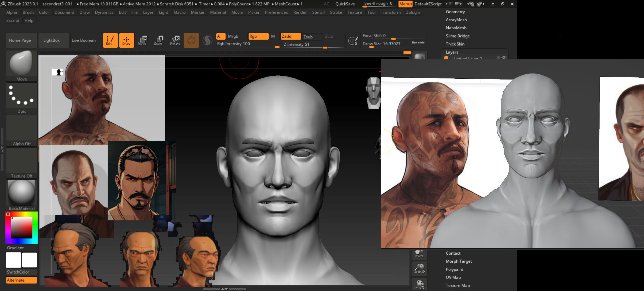The width and height of the screenshot is (644, 291).
Task: Enable the Mrgb paint mode
Action: pos(236,36)
